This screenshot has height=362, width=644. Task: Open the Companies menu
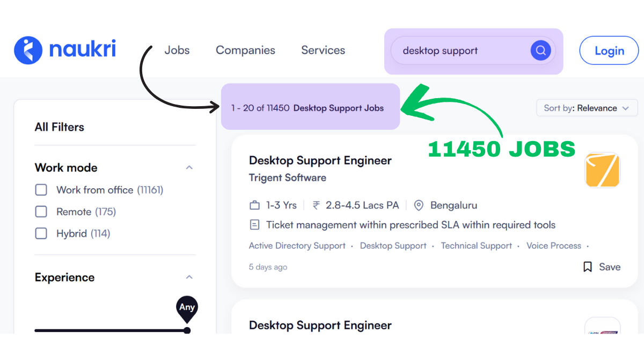[x=245, y=50]
